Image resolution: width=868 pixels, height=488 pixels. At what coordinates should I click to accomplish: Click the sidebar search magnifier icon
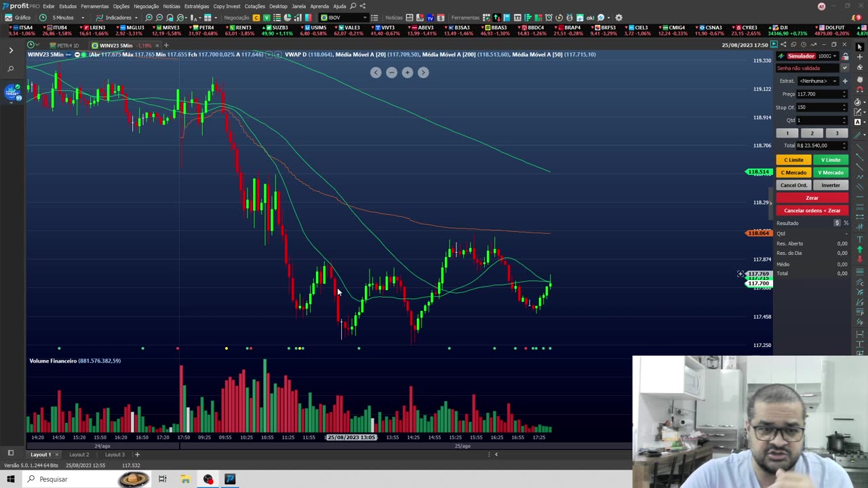coord(11,69)
